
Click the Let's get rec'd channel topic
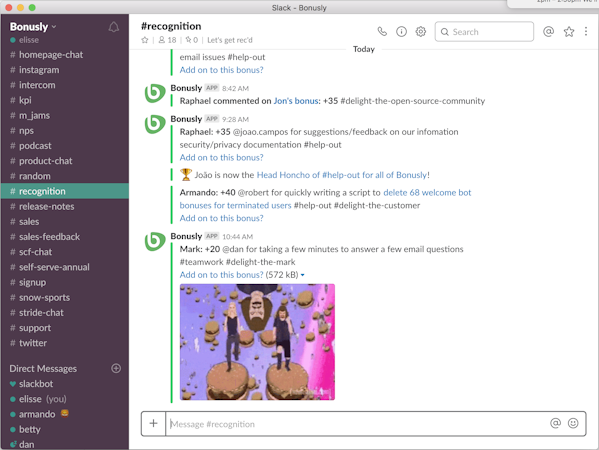pyautogui.click(x=230, y=40)
